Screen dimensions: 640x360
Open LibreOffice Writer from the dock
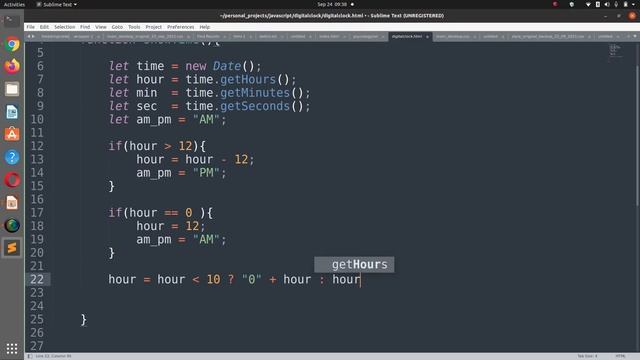[12, 112]
